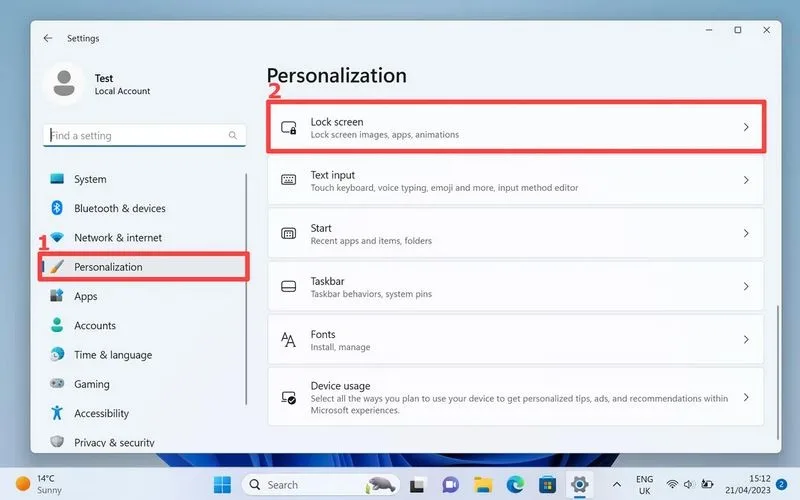Open the Fonts settings chevron

[x=746, y=339]
